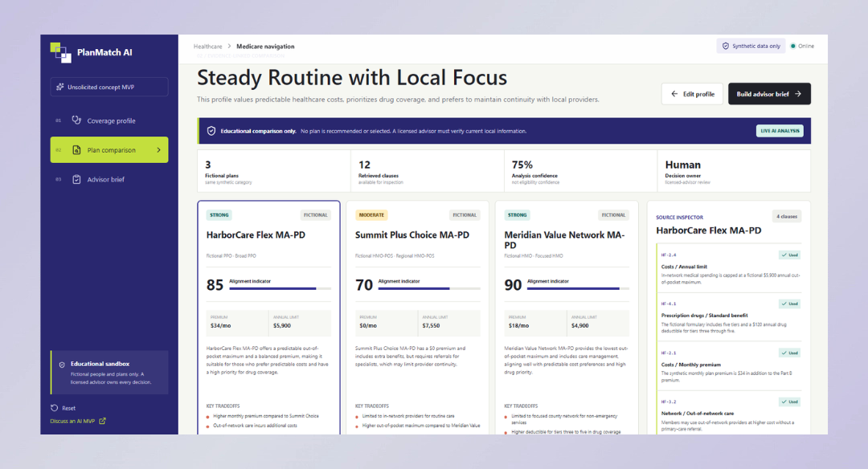The image size is (868, 469).
Task: Click the Synthetic data only badge
Action: coord(751,46)
